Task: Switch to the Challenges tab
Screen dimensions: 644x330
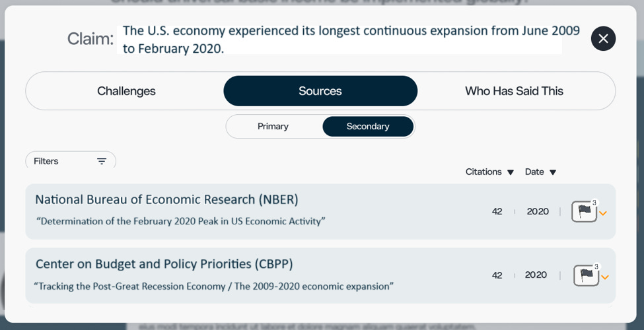Action: click(126, 91)
